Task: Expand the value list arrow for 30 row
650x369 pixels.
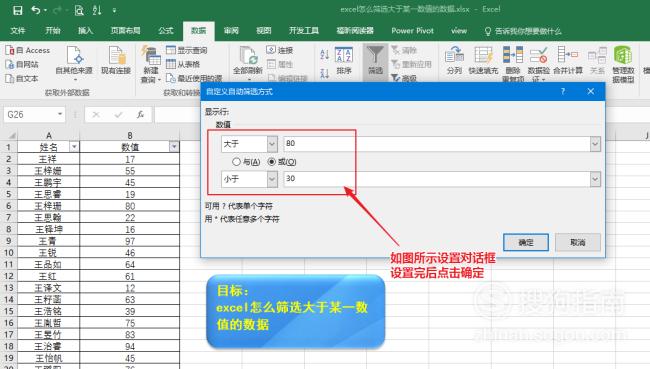Action: (595, 179)
